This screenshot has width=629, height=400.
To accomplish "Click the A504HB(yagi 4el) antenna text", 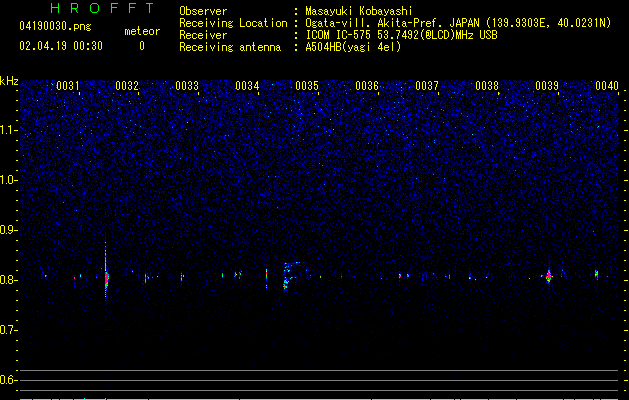I will [353, 47].
